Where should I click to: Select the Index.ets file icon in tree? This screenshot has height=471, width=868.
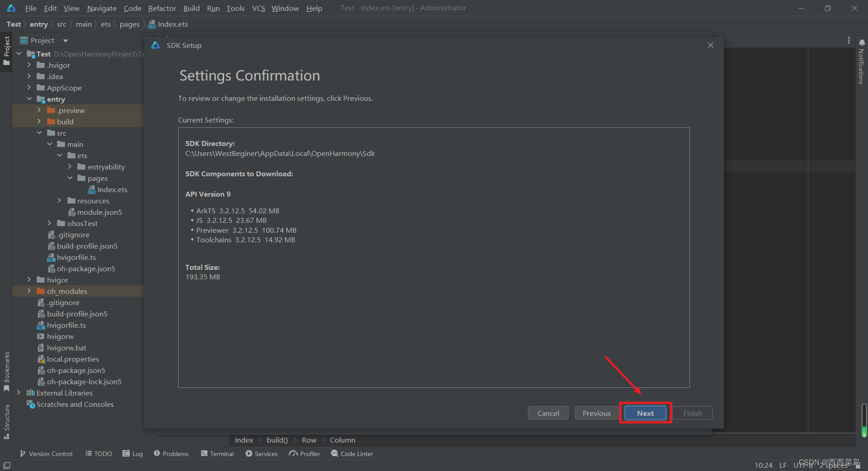point(92,190)
